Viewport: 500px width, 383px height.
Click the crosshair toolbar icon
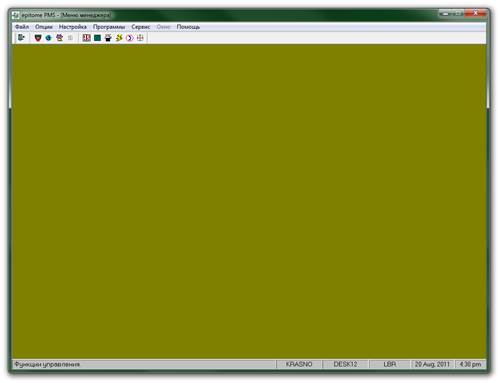pos(140,38)
